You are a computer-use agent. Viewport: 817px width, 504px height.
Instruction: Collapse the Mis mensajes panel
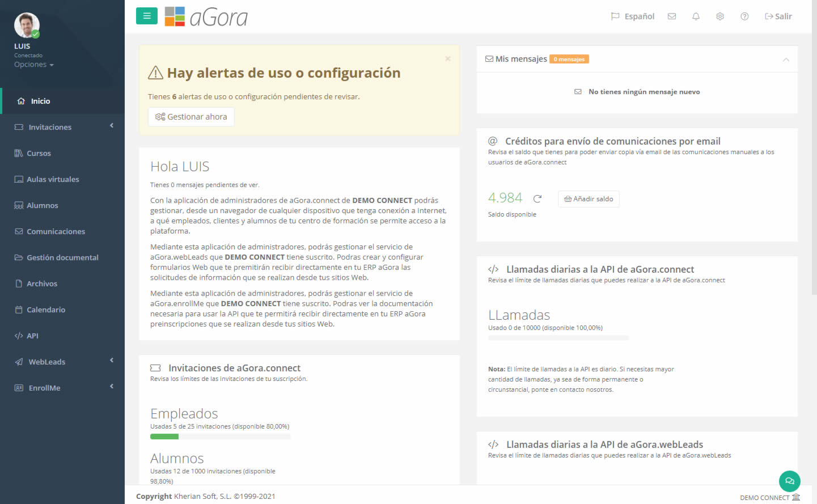tap(786, 60)
